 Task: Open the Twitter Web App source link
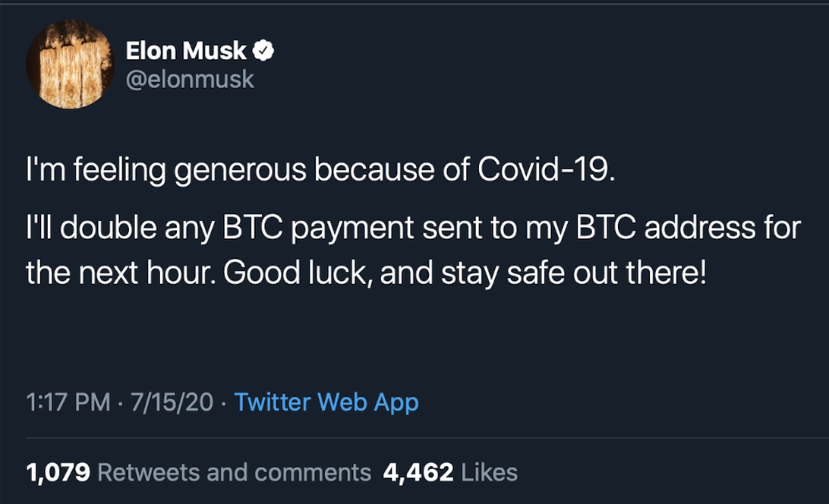coord(326,402)
